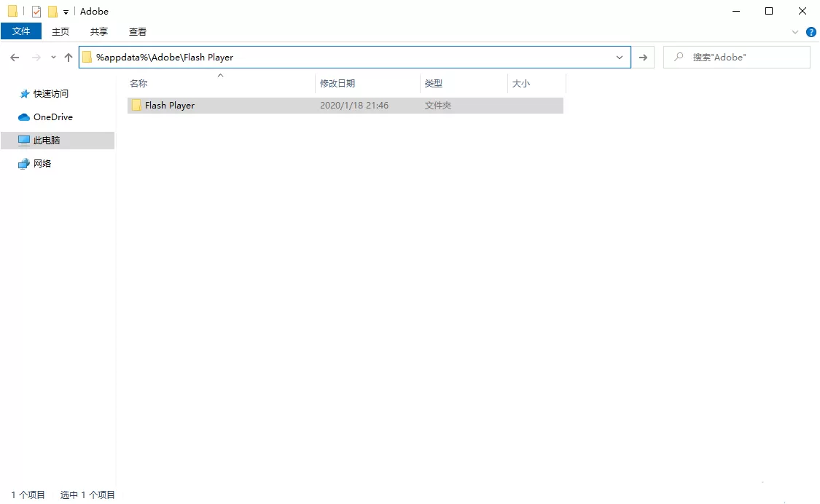
Task: Open the quick access toolbar customize dropdown
Action: click(x=66, y=12)
